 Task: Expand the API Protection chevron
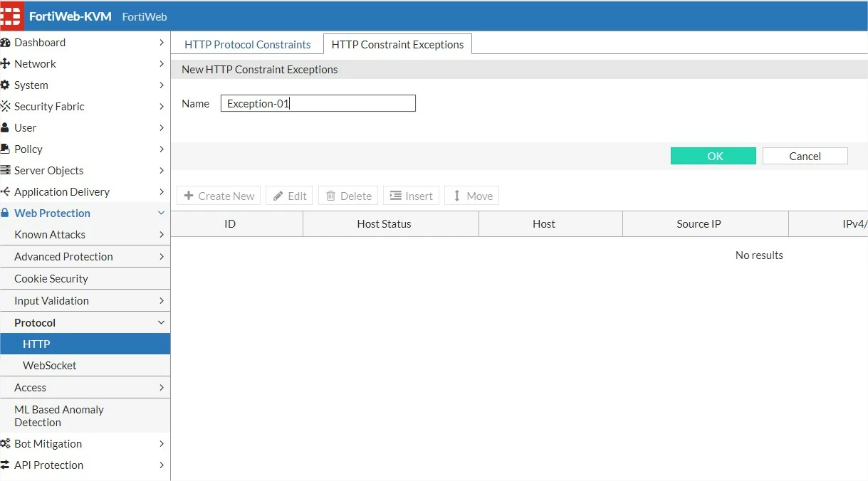tap(162, 465)
